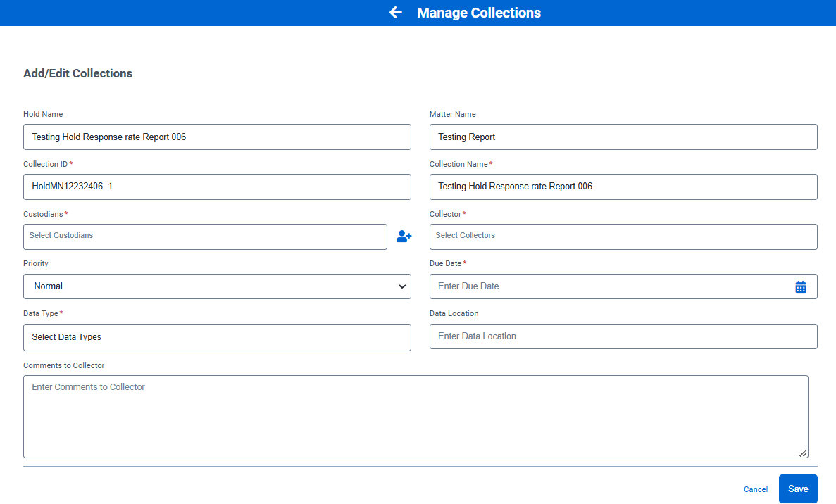
Task: Click the Cancel link
Action: tap(756, 489)
